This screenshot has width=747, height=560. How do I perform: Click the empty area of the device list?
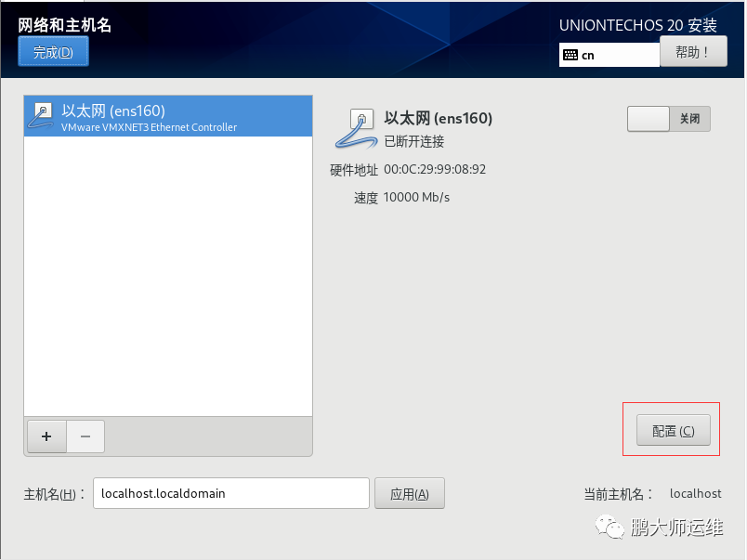(x=168, y=276)
